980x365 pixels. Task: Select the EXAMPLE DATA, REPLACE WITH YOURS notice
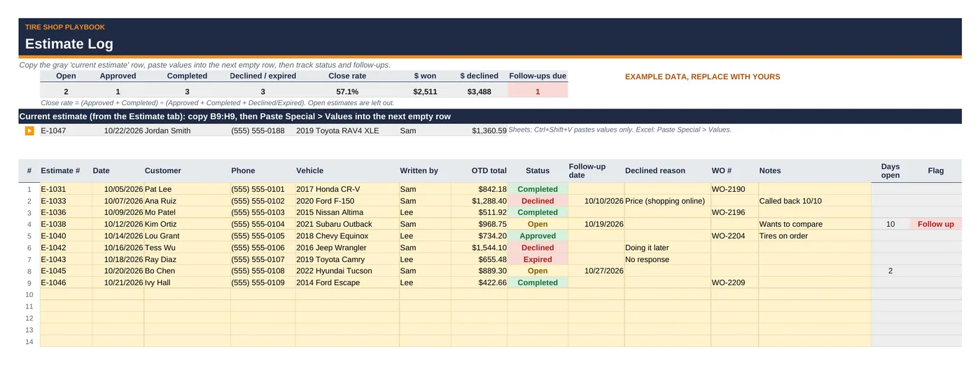click(702, 77)
